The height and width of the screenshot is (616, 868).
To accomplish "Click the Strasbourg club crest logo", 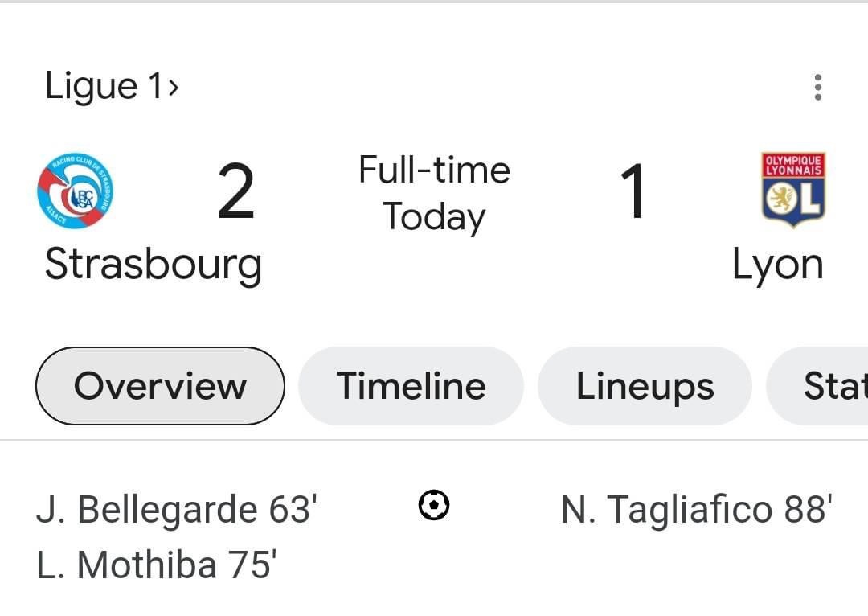I will 75,190.
